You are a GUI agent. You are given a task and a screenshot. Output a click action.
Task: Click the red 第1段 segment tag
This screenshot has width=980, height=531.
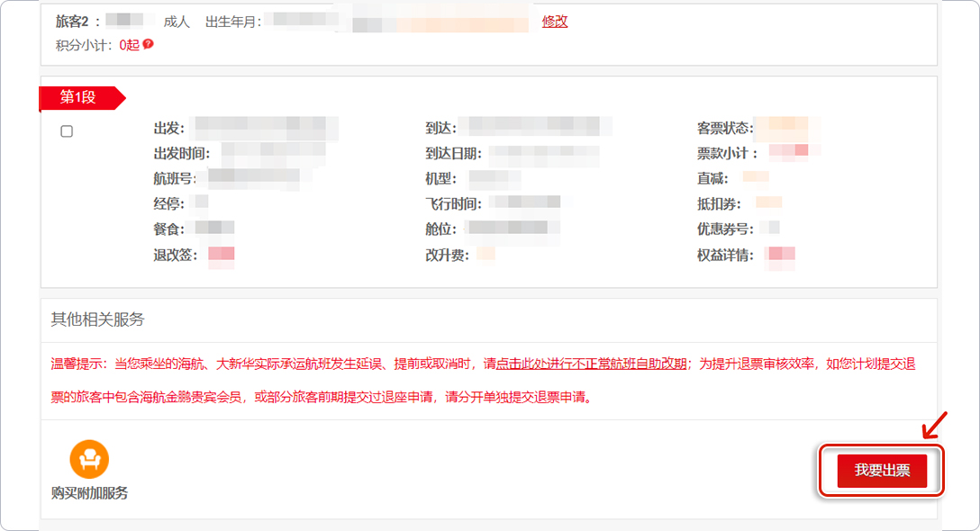coord(79,98)
